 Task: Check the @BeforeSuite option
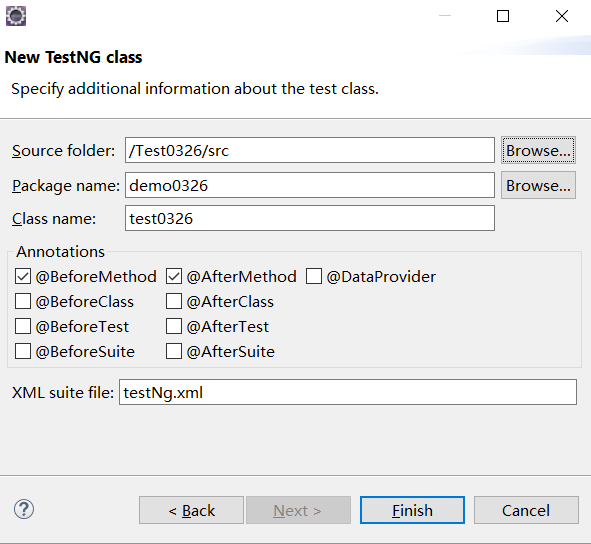pyautogui.click(x=23, y=351)
